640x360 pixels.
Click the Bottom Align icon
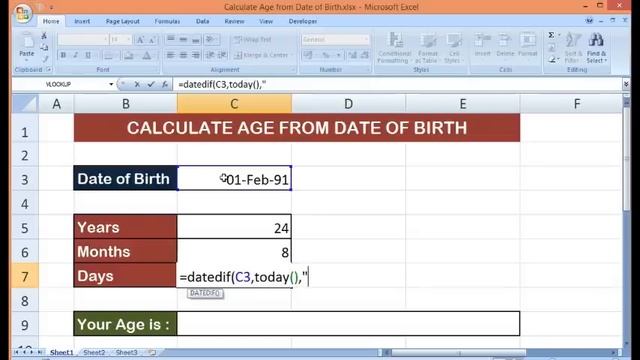196,39
